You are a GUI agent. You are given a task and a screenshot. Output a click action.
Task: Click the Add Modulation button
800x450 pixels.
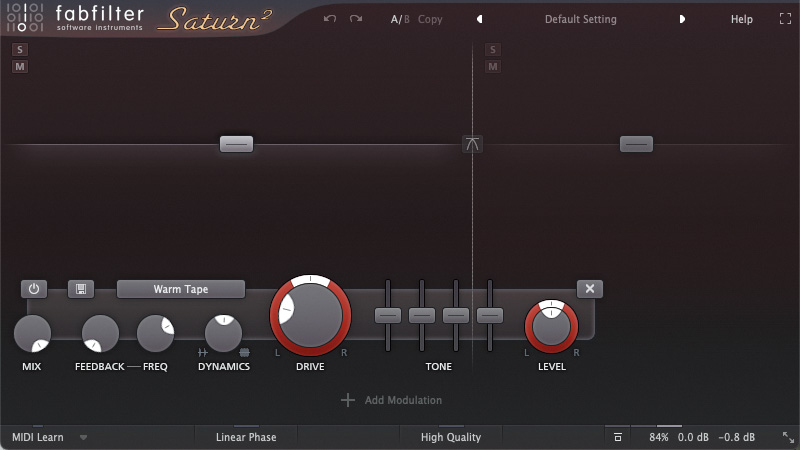pos(391,400)
